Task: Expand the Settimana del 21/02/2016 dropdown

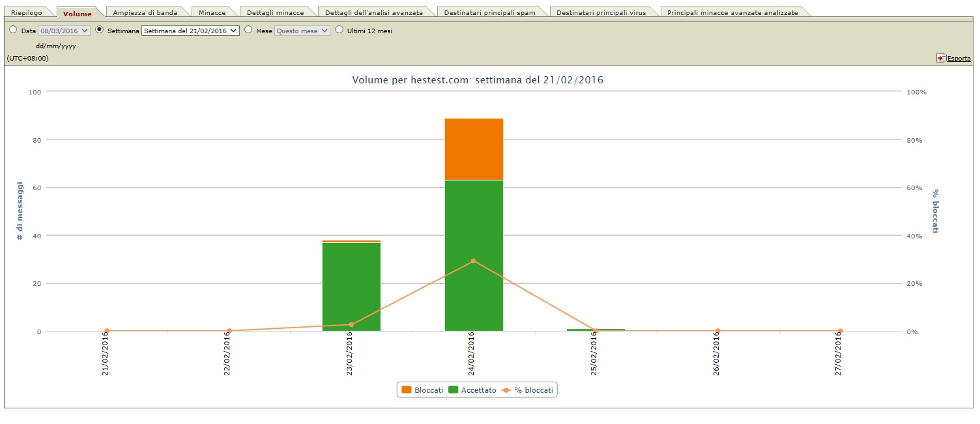Action: pyautogui.click(x=190, y=31)
